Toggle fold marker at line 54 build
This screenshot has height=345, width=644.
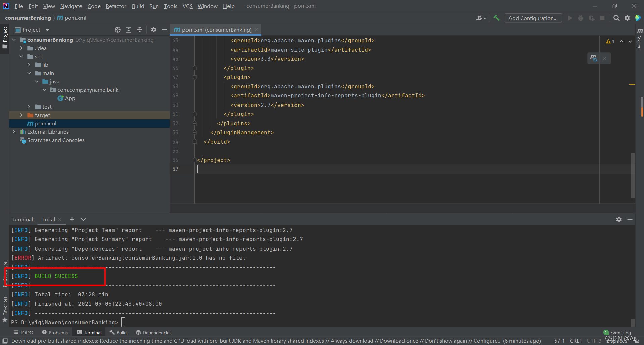pos(194,142)
